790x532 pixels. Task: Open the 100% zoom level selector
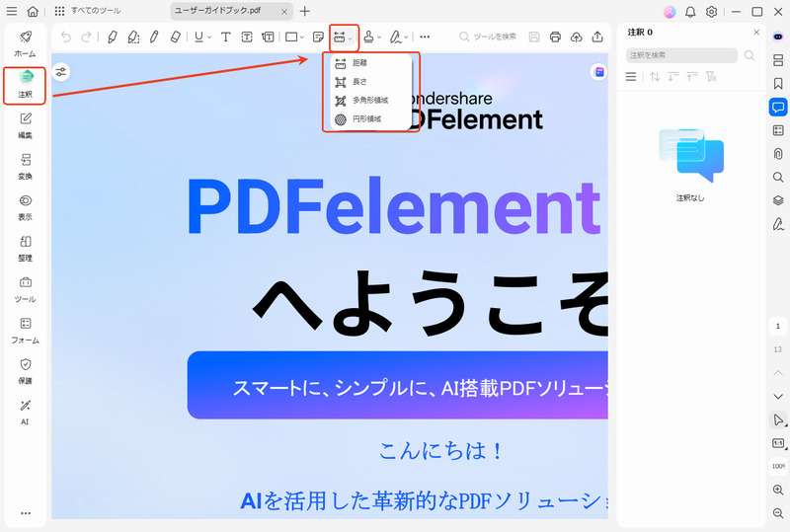coord(778,467)
